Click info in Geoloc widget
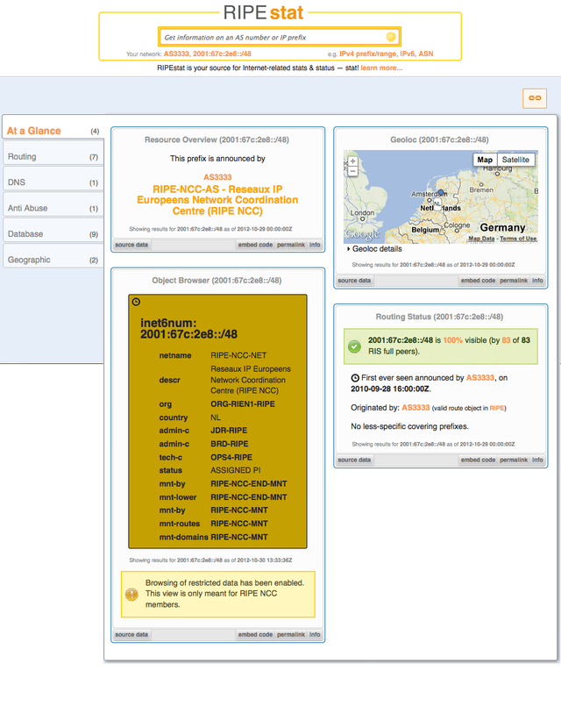 click(x=537, y=281)
